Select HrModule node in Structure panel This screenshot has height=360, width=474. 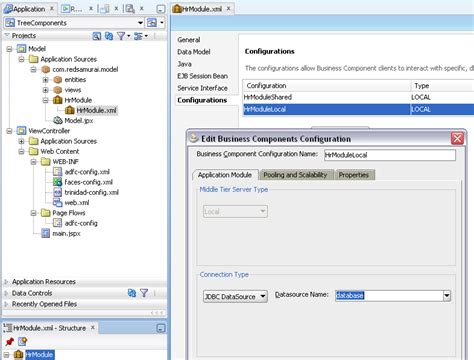(x=39, y=355)
